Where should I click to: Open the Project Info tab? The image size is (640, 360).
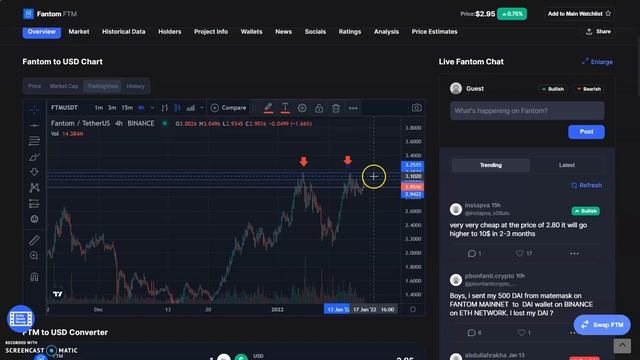click(x=211, y=32)
